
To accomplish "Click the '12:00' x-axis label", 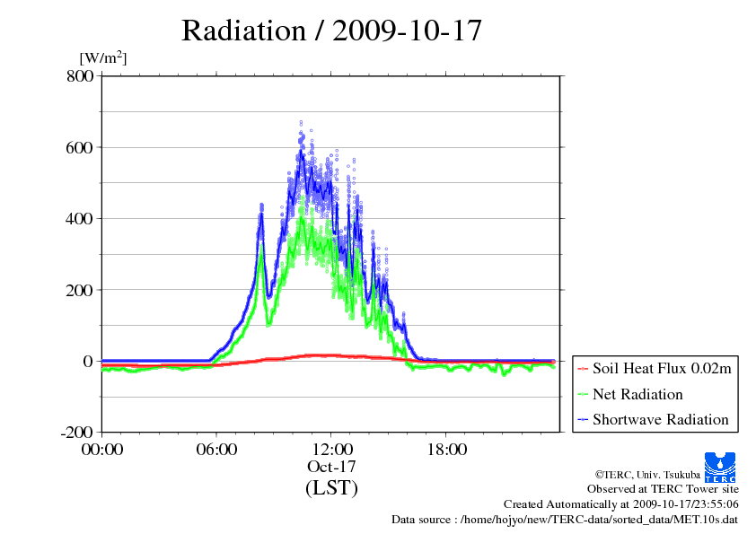I will (331, 450).
